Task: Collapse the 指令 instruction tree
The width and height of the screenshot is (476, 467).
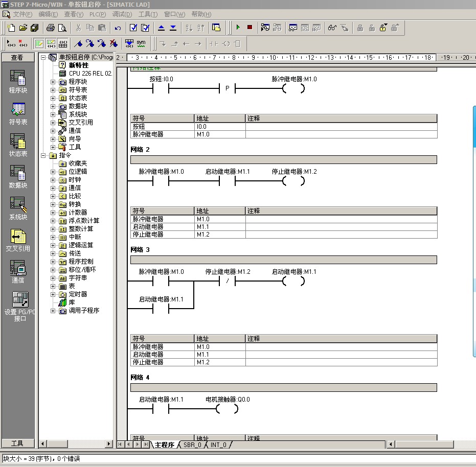Action: pyautogui.click(x=43, y=156)
